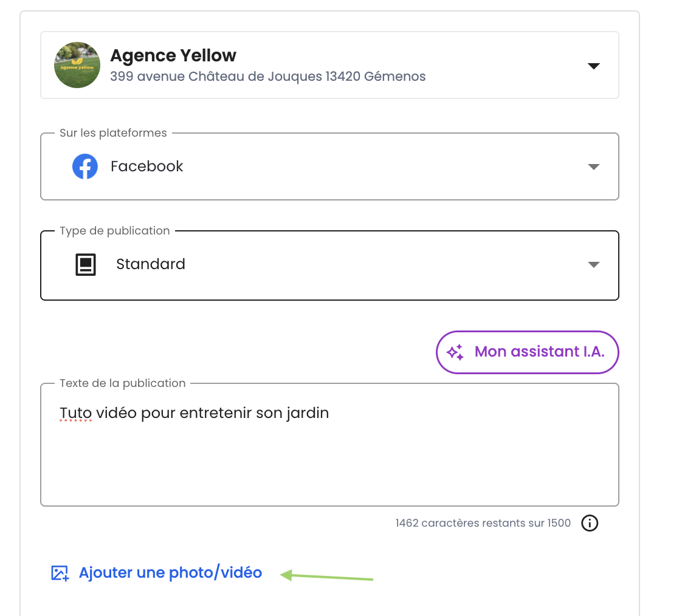Click the info icon beside the character counter
Viewport: 682px width, 616px height.
click(590, 523)
